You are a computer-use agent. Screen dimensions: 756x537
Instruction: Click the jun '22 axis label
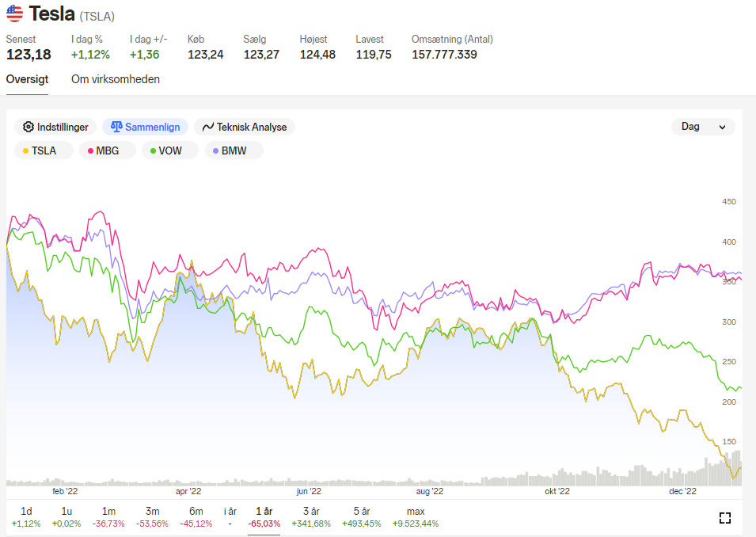tap(309, 491)
